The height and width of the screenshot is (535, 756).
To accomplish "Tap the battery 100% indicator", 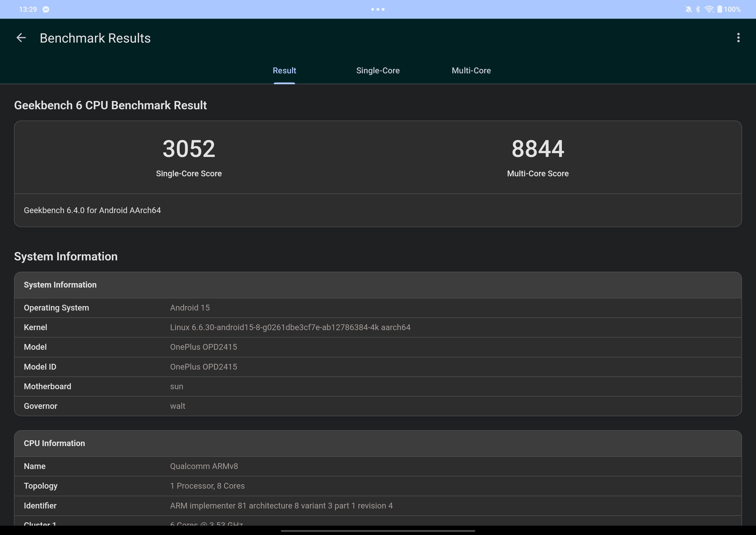I will (729, 9).
